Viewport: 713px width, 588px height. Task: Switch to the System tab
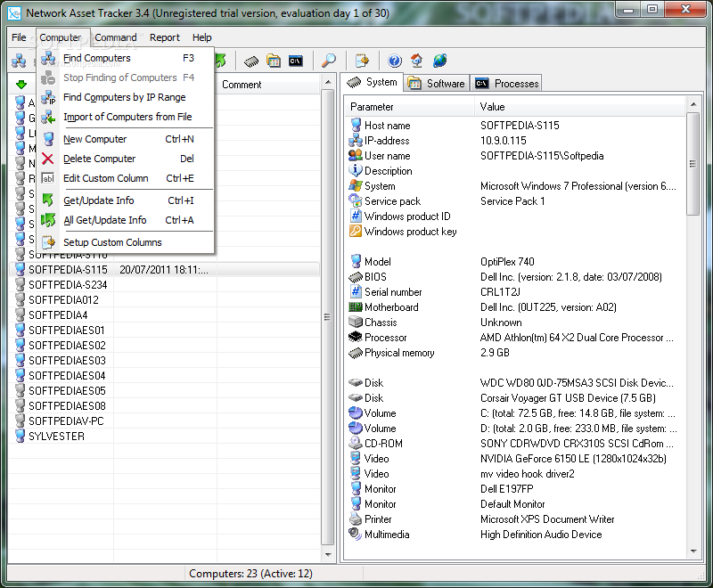tap(372, 82)
